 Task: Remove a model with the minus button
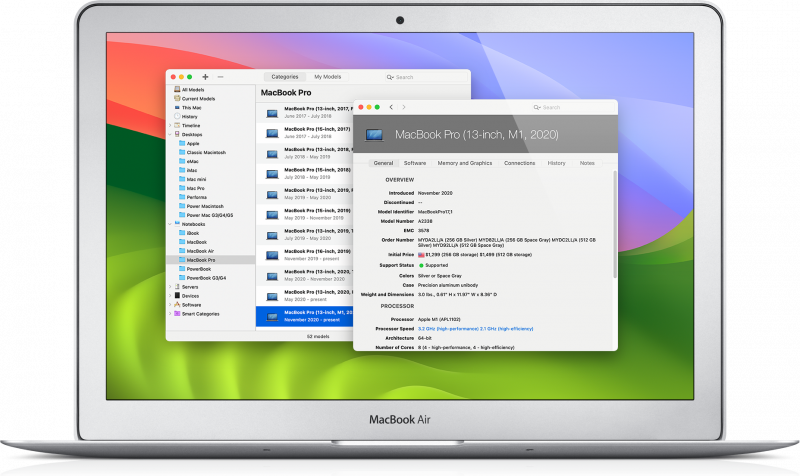point(220,77)
